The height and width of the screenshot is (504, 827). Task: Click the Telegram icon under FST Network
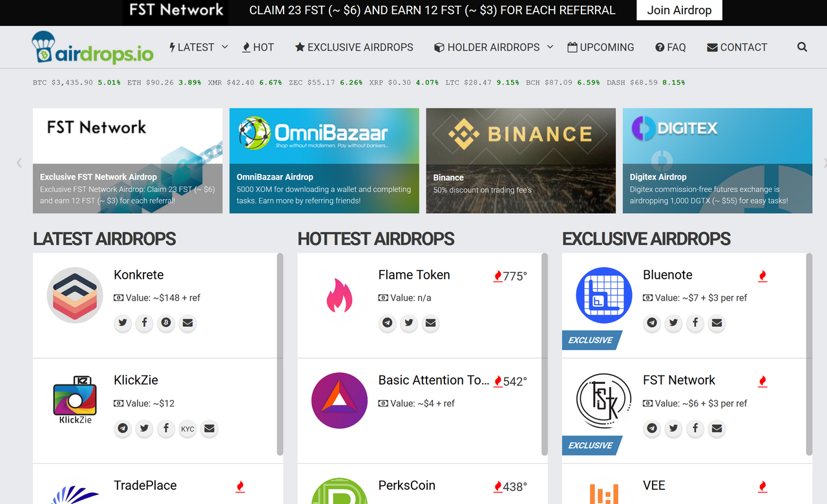tap(652, 428)
